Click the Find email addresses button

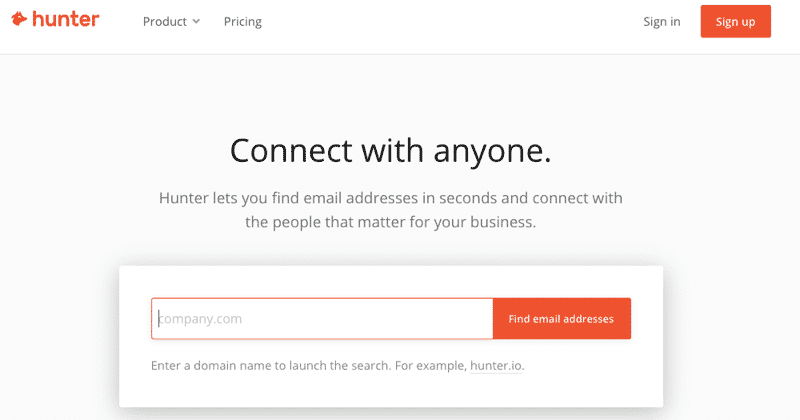click(x=561, y=319)
